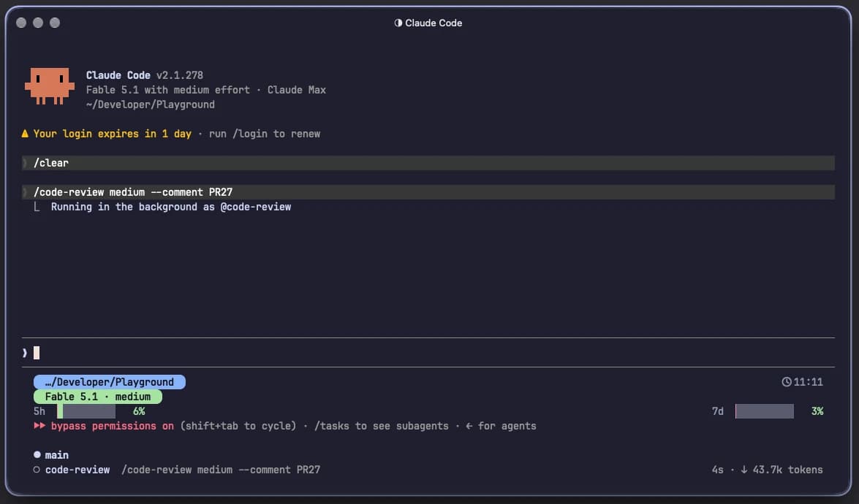Click the '/code-review medium --comment PR27' history line
The width and height of the screenshot is (859, 504).
[x=428, y=192]
